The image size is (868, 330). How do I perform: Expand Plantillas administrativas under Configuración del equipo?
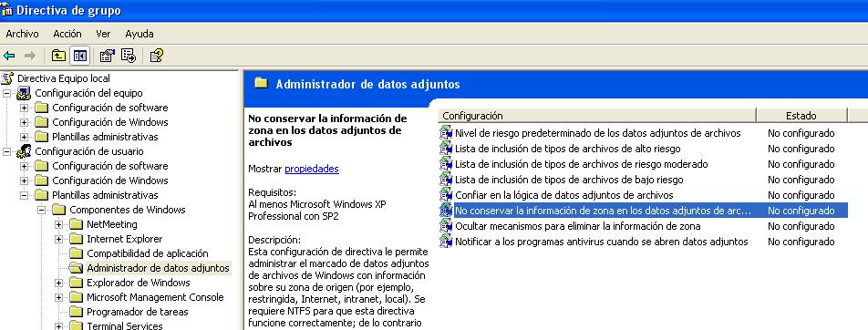(x=25, y=137)
